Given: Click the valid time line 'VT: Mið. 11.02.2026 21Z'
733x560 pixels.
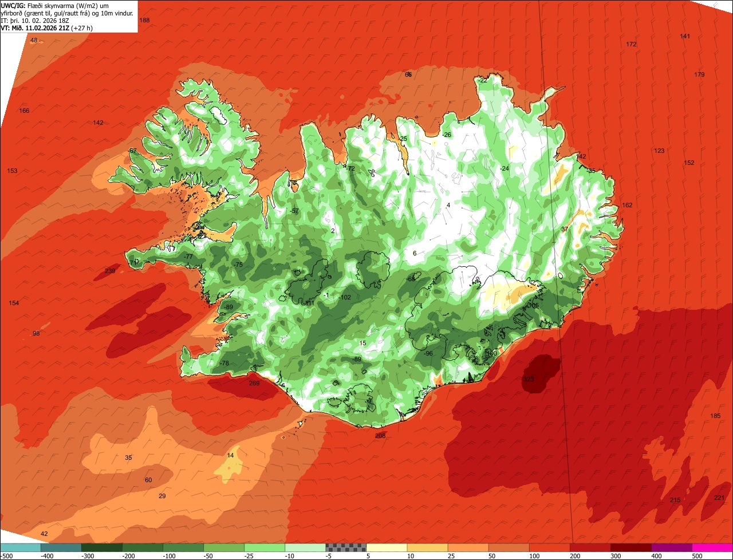Looking at the screenshot, I should 47,27.
